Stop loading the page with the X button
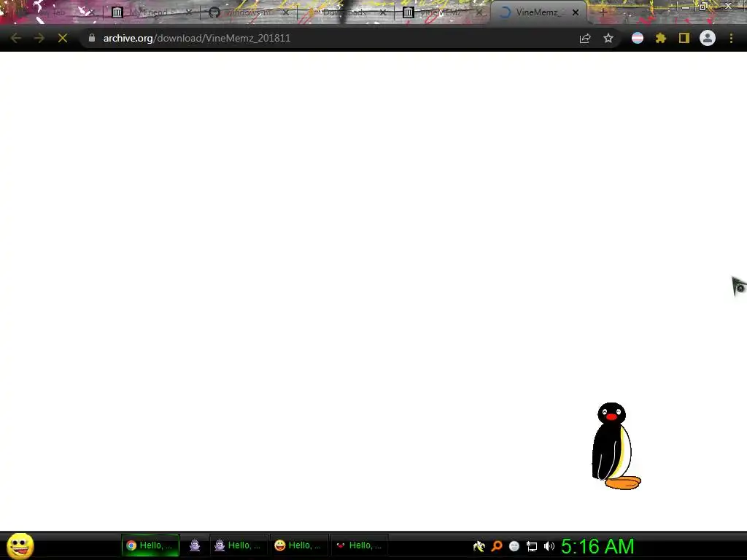This screenshot has height=560, width=747. pyautogui.click(x=63, y=38)
